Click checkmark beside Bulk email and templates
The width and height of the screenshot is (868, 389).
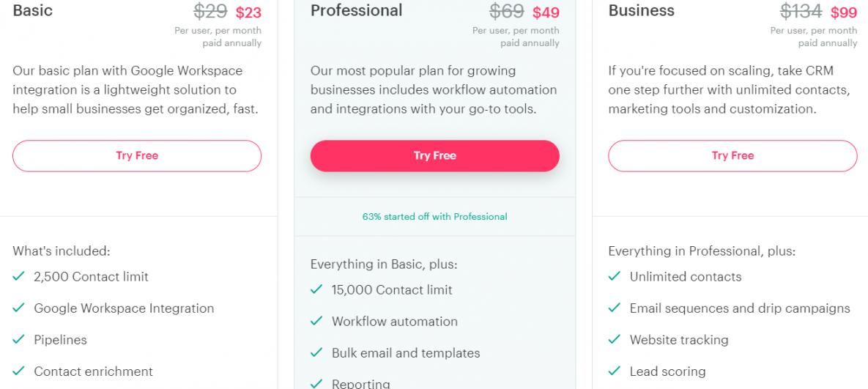click(x=316, y=353)
